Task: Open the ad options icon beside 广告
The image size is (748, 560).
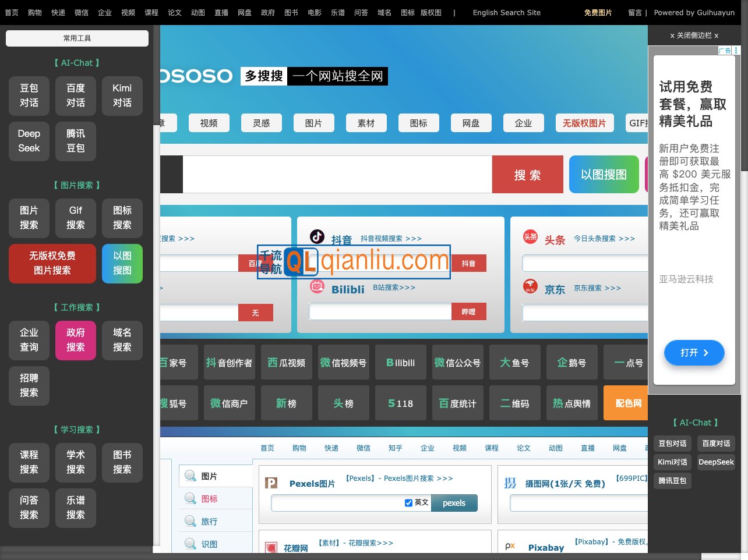Action: point(736,51)
